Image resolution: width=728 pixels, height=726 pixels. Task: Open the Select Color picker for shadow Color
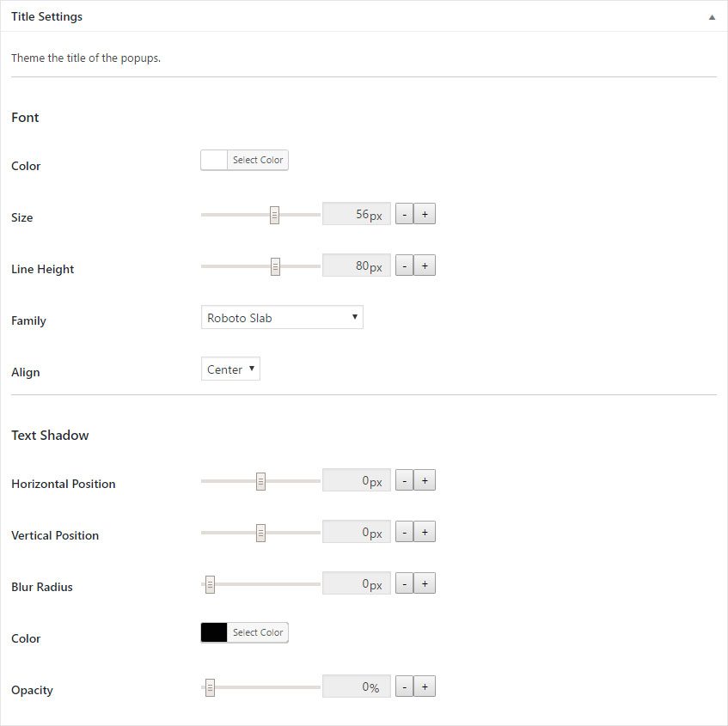[259, 632]
